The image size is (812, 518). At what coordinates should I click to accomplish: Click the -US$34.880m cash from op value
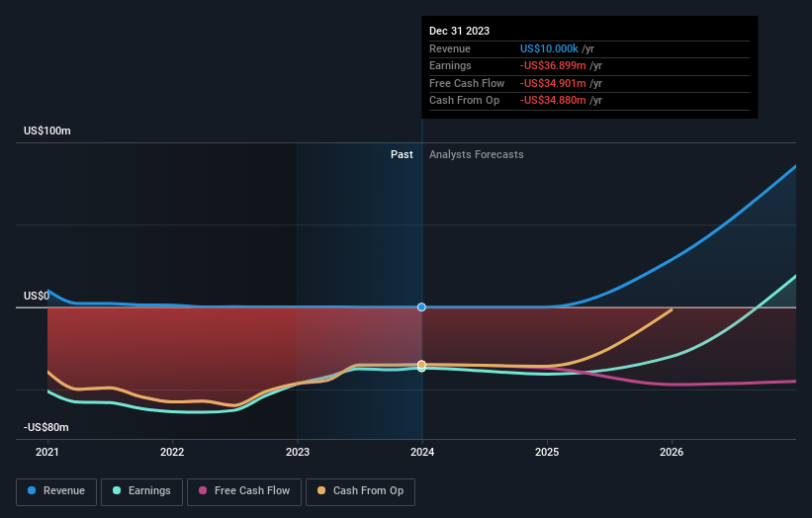[x=553, y=101]
